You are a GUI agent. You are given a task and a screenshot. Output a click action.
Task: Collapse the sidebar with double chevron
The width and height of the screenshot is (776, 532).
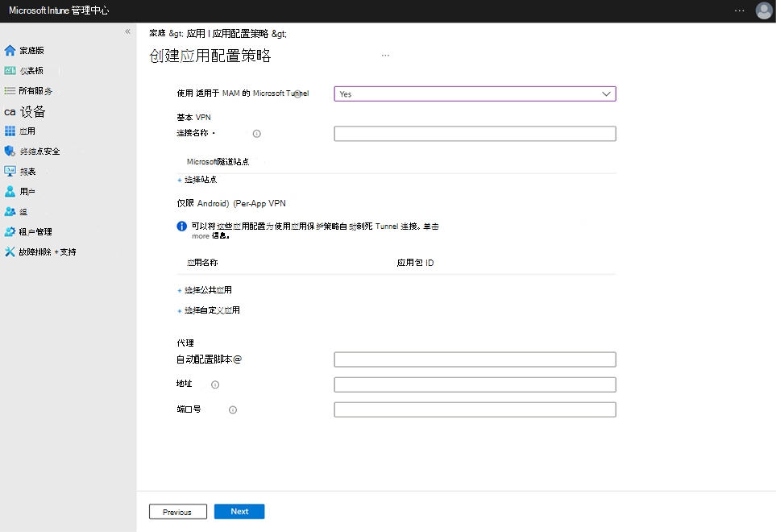pyautogui.click(x=127, y=31)
